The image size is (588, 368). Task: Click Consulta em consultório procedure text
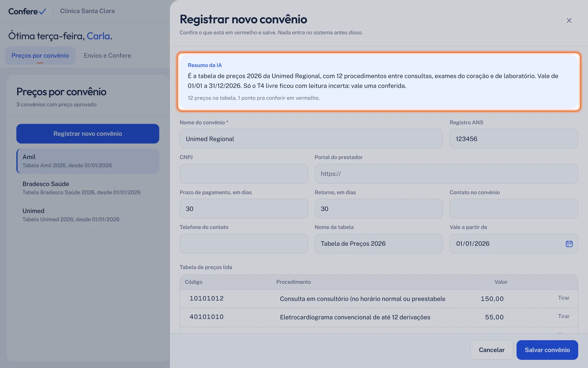pos(363,299)
